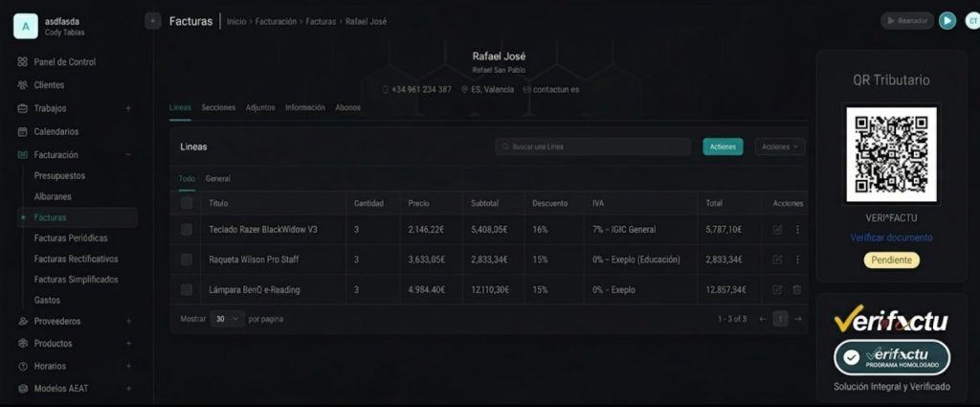The image size is (980, 407).
Task: Click the Buscar una Línea search field
Action: coord(593,147)
